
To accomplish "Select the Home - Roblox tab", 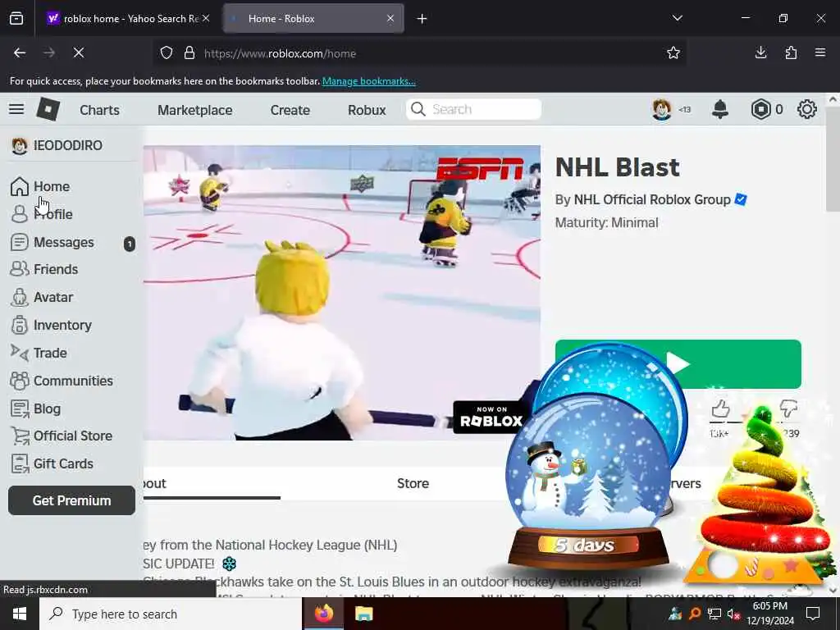I will coord(313,19).
